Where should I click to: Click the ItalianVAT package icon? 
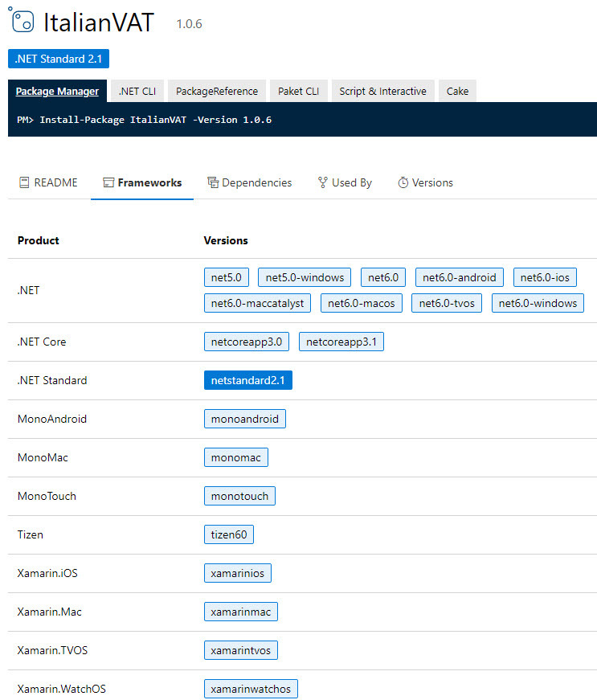(x=21, y=20)
